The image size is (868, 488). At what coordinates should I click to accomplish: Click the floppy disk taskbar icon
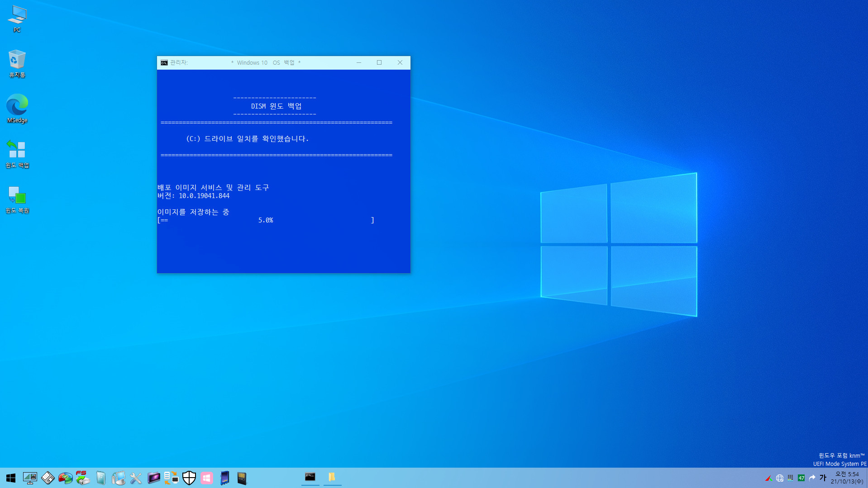(x=48, y=478)
